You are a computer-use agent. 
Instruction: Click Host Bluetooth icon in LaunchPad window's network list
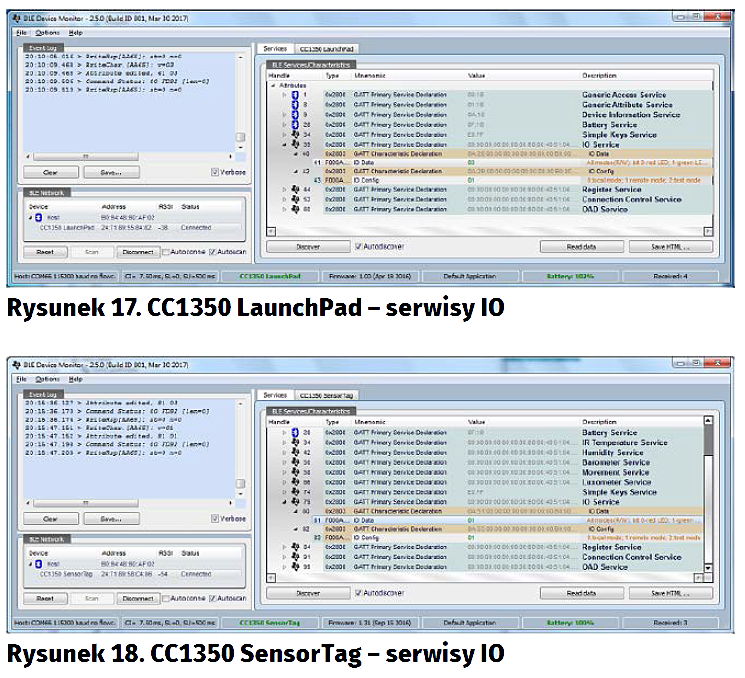pos(39,216)
